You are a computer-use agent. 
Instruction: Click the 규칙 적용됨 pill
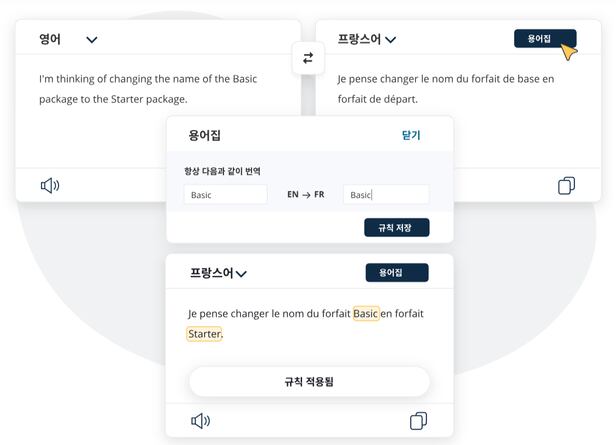coord(309,382)
